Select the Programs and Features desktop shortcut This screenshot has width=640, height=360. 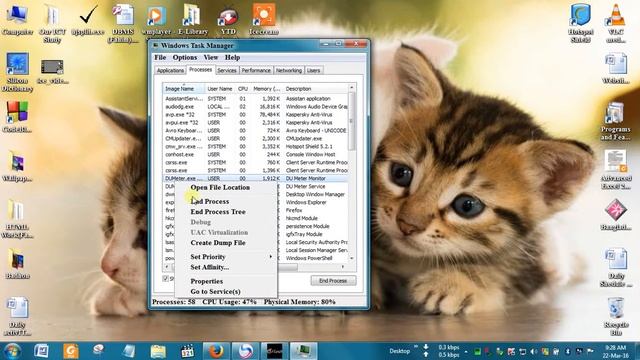[616, 121]
